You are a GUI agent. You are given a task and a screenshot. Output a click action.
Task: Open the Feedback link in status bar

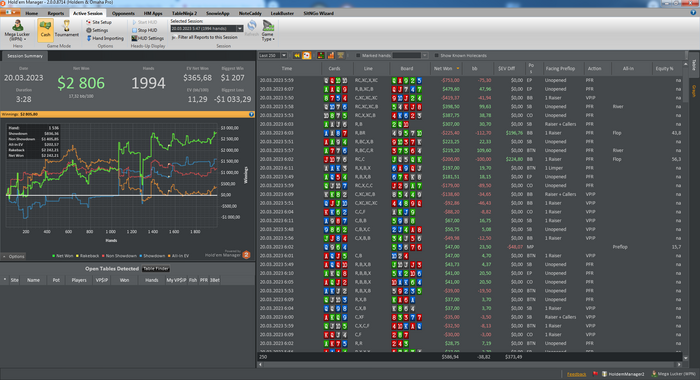(576, 374)
